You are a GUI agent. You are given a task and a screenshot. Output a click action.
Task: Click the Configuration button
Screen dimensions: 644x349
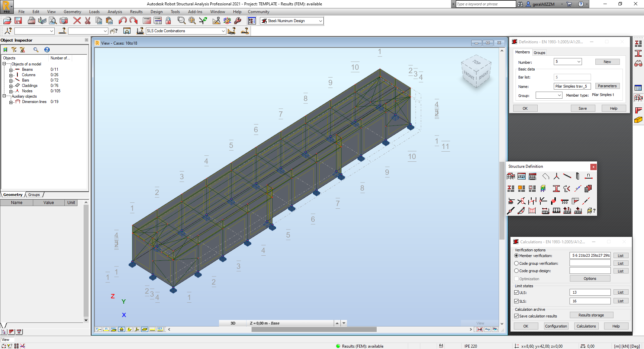pos(556,326)
